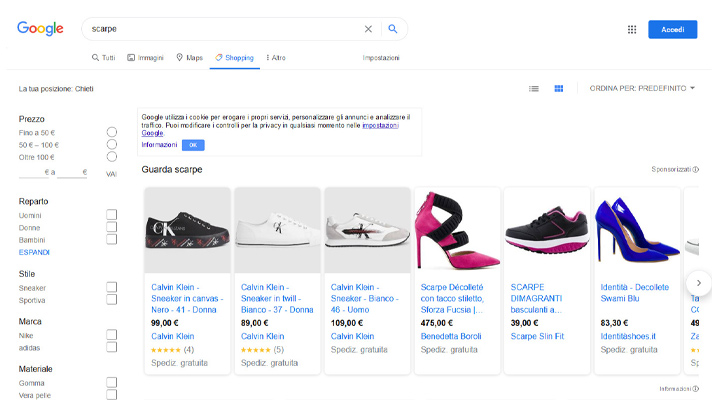This screenshot has width=720, height=400.
Task: Click the 475,00 € price
Action: click(x=437, y=323)
